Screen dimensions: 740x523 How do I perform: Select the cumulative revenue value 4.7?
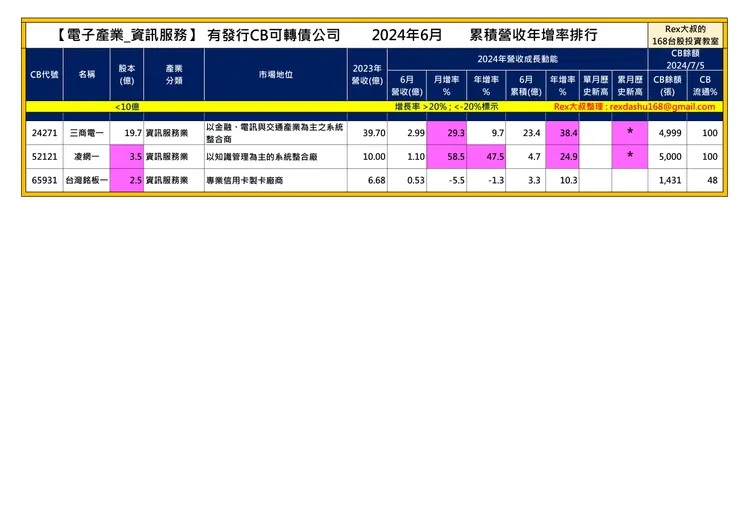(x=534, y=157)
